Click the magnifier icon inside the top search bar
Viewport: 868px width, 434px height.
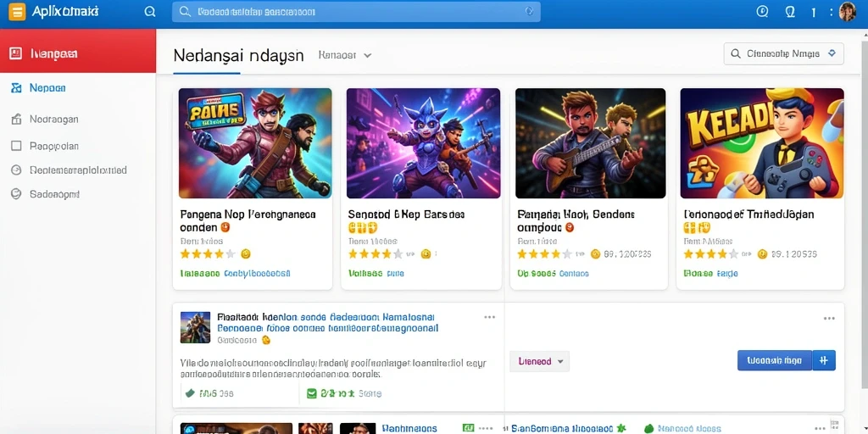186,12
